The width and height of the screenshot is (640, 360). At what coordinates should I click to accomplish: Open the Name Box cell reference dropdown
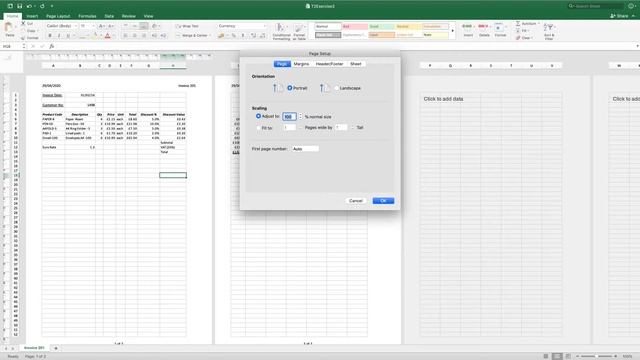pyautogui.click(x=24, y=47)
